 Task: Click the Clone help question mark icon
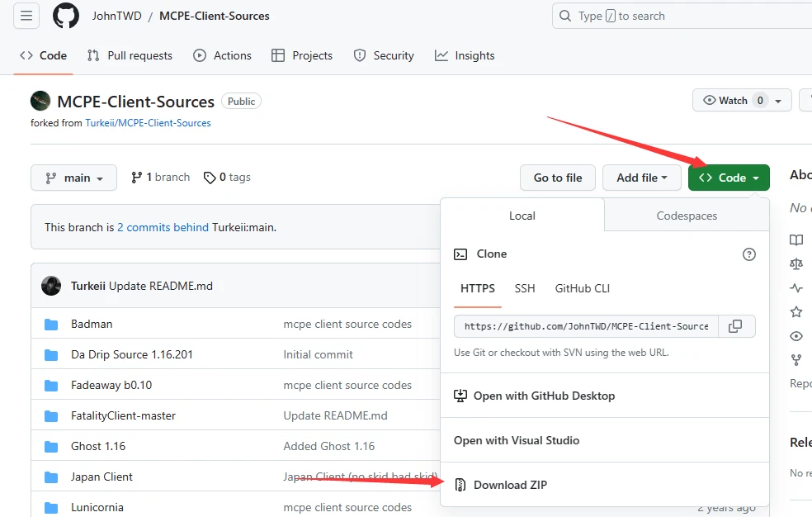749,254
